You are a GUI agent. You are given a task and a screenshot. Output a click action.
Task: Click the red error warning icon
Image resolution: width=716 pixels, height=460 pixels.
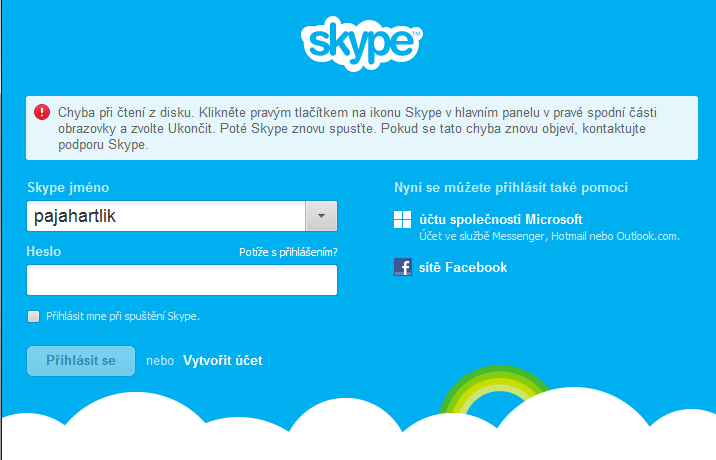42,112
